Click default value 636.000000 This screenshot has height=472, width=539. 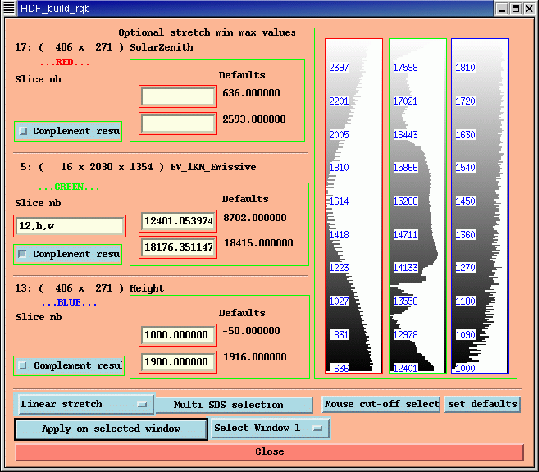pos(251,93)
